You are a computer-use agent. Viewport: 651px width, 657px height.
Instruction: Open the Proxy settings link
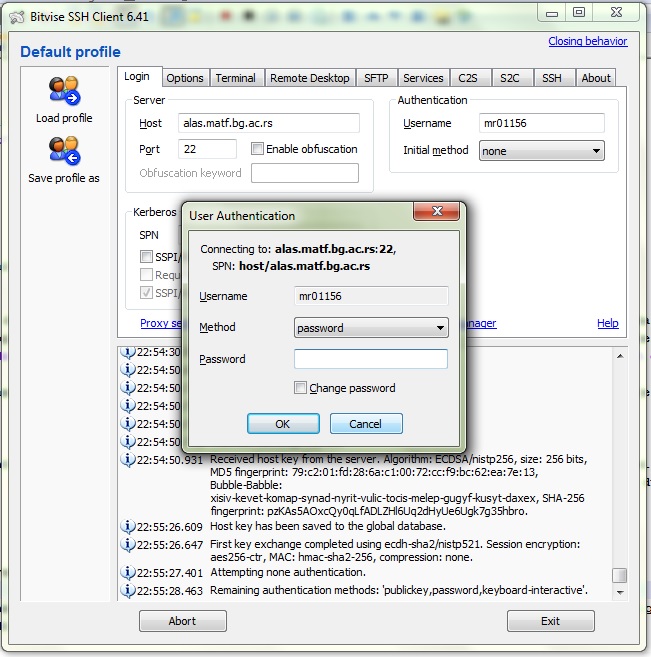click(x=161, y=323)
